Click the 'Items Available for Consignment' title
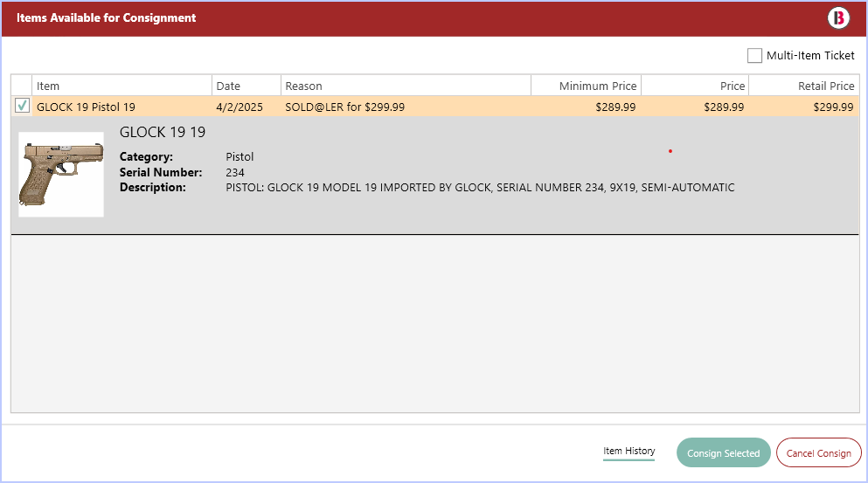868x483 pixels. click(107, 17)
